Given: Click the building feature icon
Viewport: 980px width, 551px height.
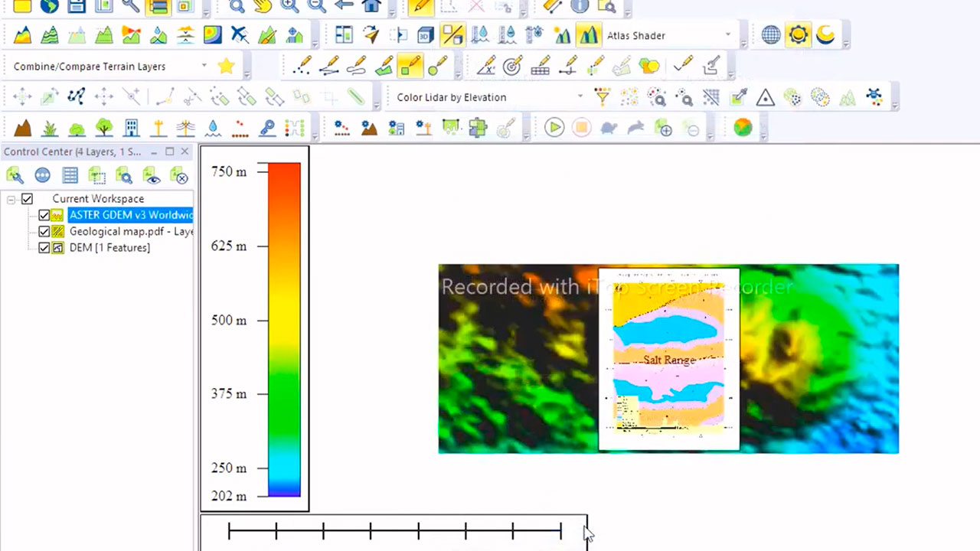Looking at the screenshot, I should pos(132,128).
